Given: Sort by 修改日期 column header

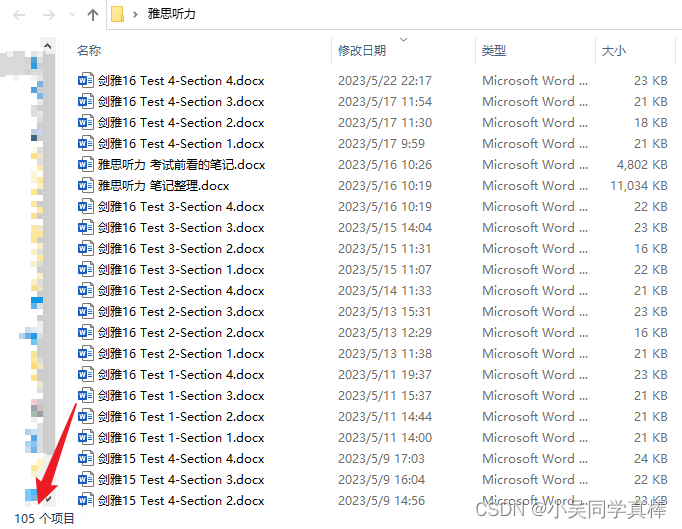Looking at the screenshot, I should 362,50.
